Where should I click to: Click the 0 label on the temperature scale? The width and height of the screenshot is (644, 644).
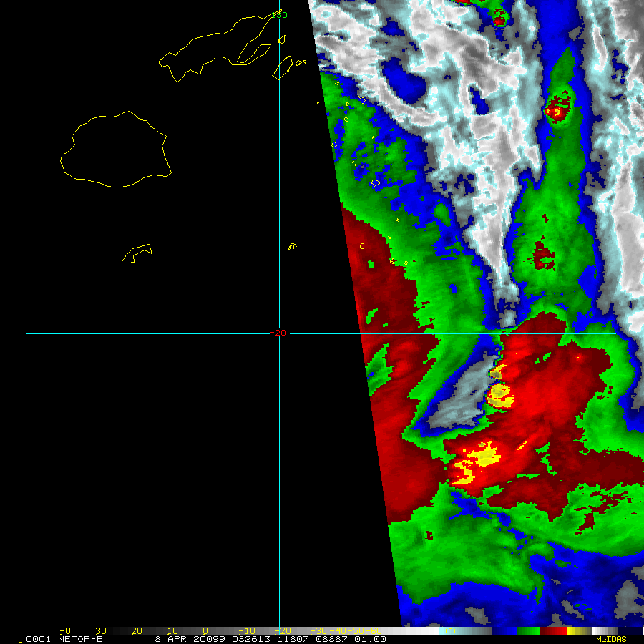pos(205,630)
